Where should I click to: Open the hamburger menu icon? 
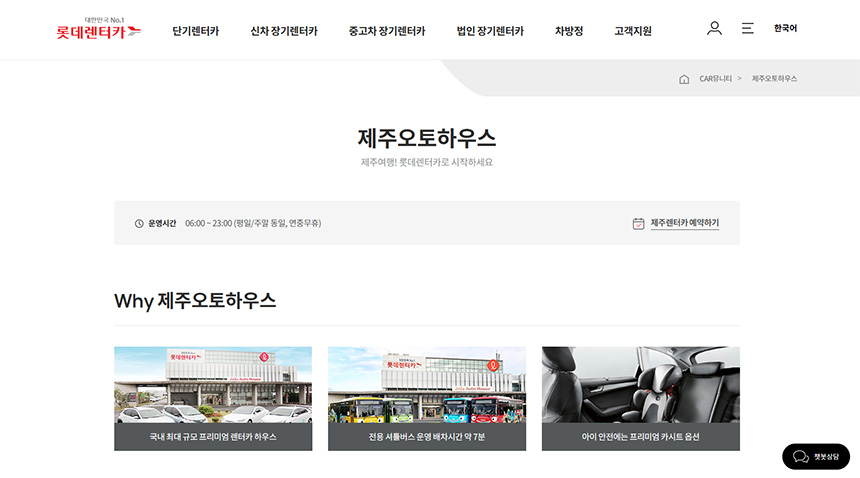[x=748, y=28]
